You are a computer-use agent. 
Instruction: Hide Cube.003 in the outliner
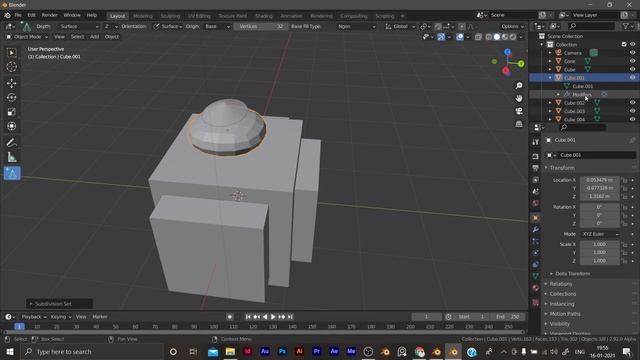pyautogui.click(x=632, y=111)
